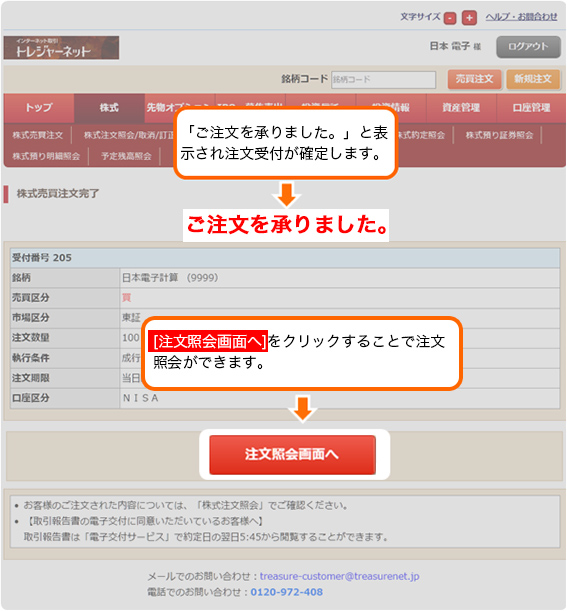Open 株式預り証券照会 submenu item
The width and height of the screenshot is (567, 611).
click(499, 135)
